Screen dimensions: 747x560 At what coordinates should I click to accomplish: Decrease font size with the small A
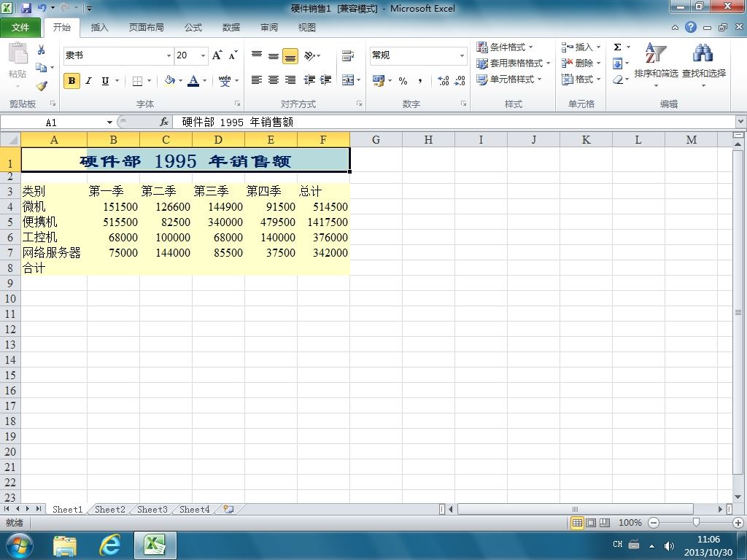point(233,55)
